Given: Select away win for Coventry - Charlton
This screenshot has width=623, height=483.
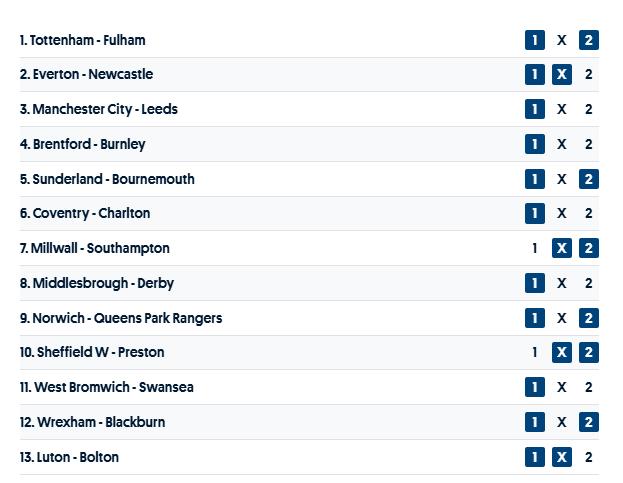Looking at the screenshot, I should (x=589, y=213).
